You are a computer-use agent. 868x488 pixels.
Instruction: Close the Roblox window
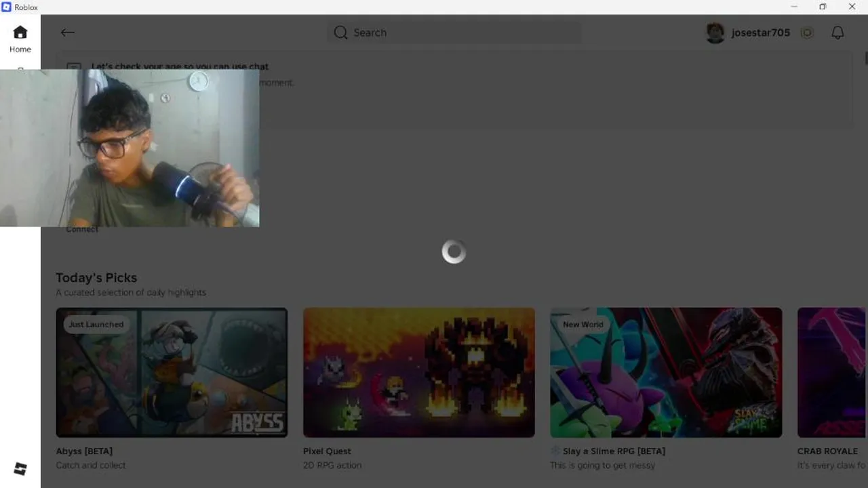click(852, 7)
